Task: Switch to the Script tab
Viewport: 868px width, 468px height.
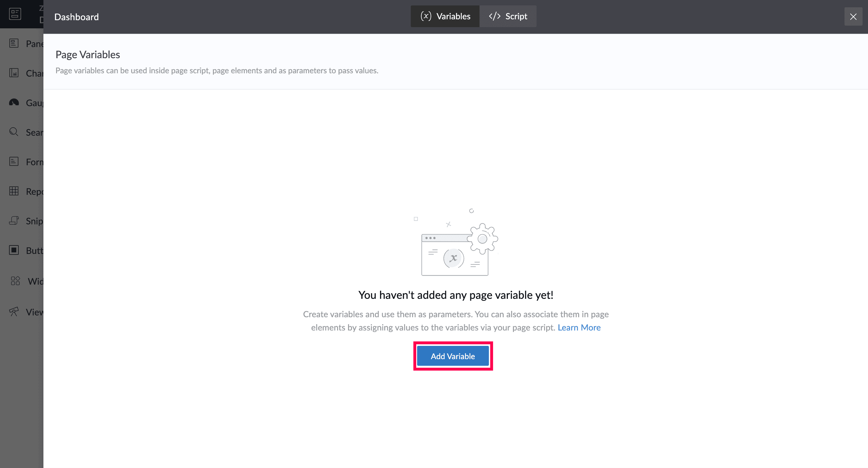Action: [x=508, y=16]
